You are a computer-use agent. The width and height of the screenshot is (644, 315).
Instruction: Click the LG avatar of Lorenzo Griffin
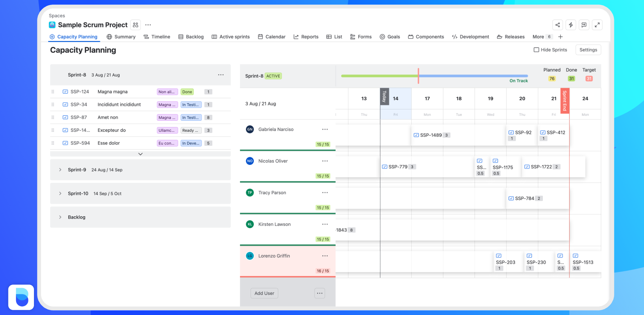point(250,256)
